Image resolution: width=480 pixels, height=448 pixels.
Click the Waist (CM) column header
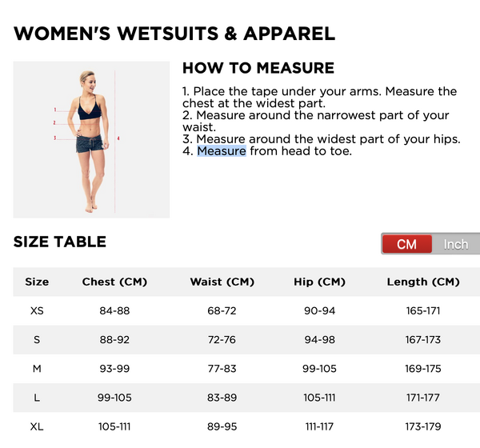(x=222, y=282)
